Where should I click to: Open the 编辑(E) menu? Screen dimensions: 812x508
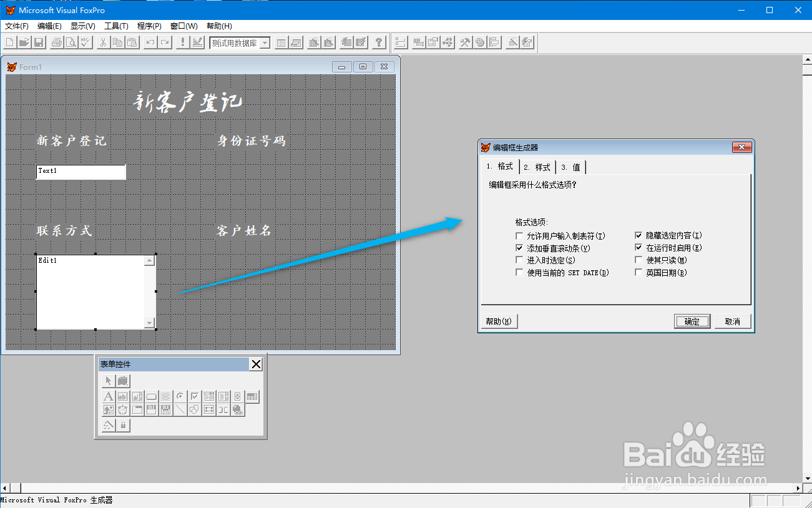tap(49, 26)
